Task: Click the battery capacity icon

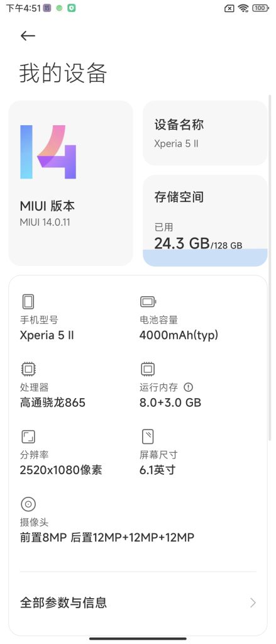Action: tap(148, 302)
